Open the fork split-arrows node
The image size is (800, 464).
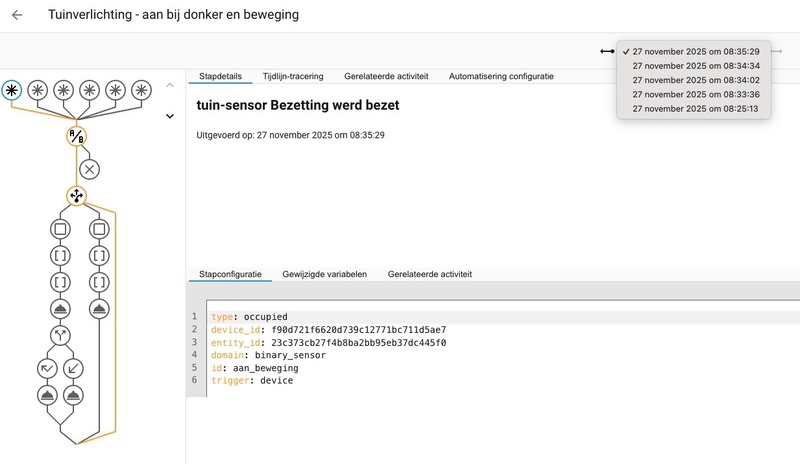pos(60,335)
